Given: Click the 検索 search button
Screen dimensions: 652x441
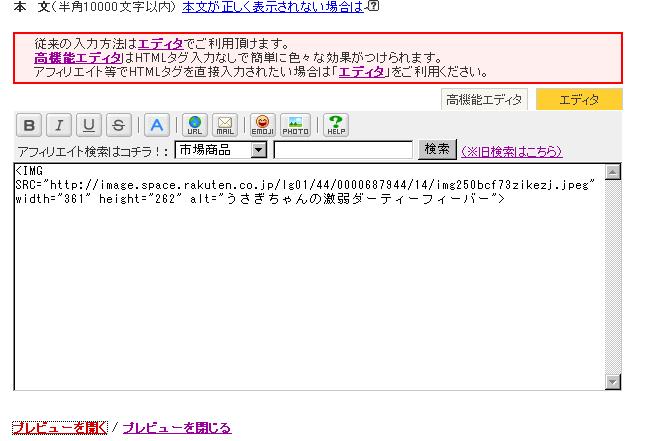Looking at the screenshot, I should [x=437, y=149].
